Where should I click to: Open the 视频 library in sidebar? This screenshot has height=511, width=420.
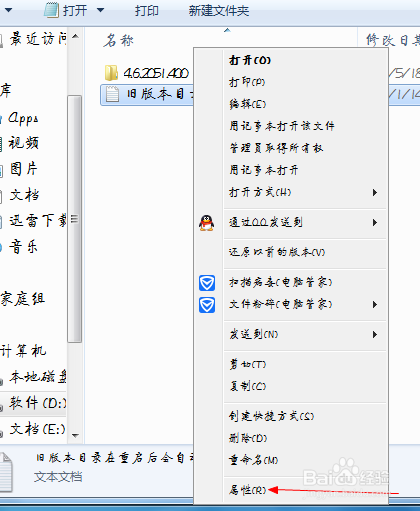click(24, 143)
